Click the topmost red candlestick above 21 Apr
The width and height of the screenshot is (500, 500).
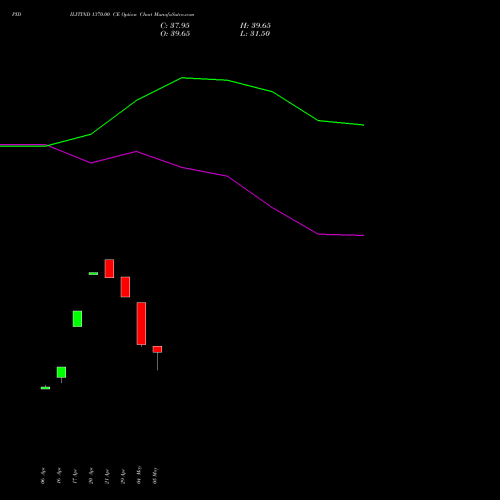109,268
